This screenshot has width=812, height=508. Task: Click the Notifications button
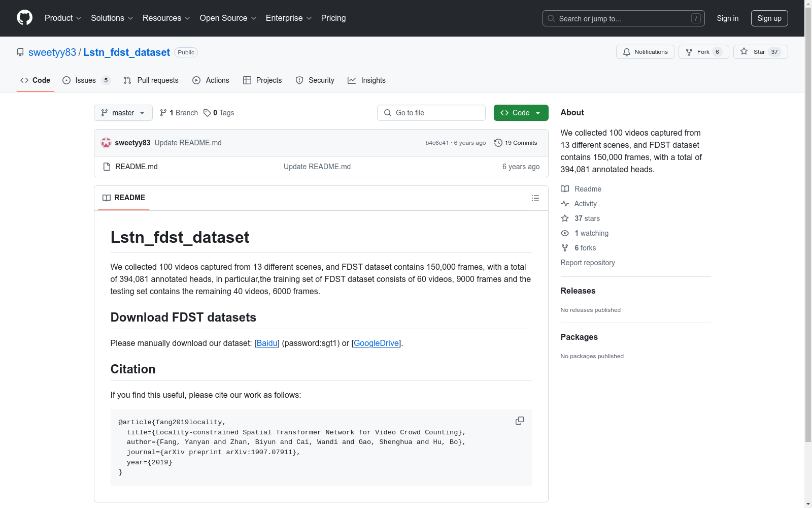click(645, 52)
